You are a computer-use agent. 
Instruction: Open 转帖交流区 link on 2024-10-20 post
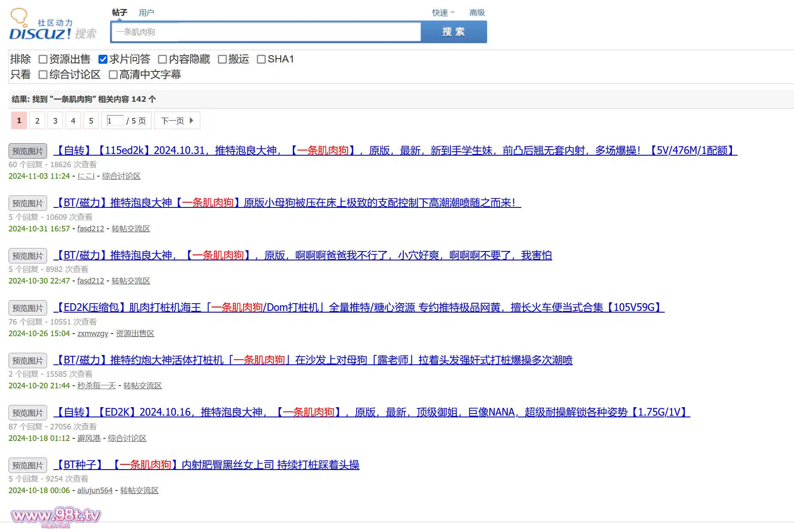(x=143, y=386)
